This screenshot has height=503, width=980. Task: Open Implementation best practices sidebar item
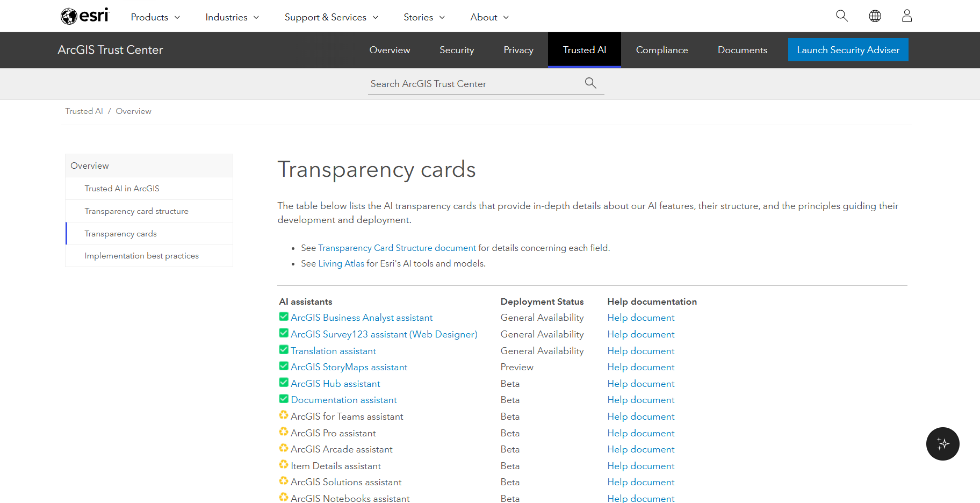coord(149,256)
